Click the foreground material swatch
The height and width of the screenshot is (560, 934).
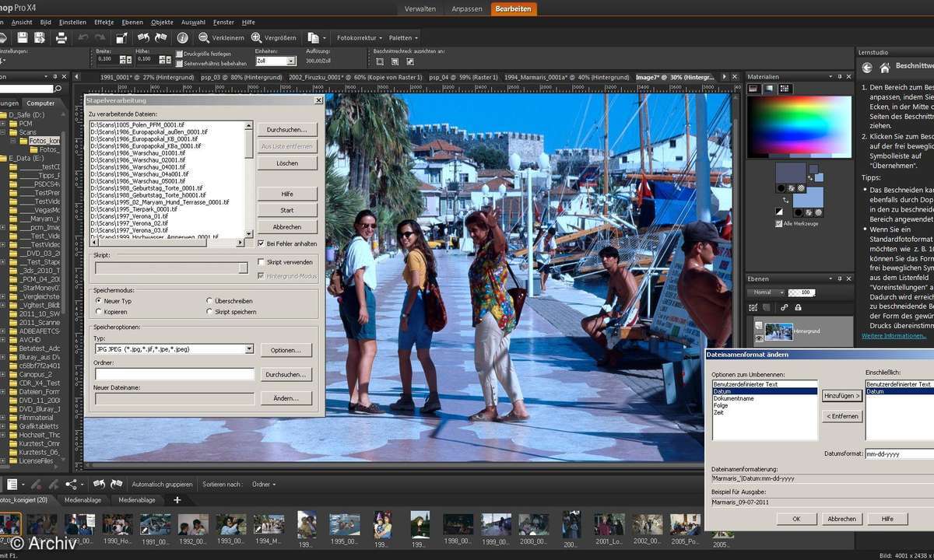coord(791,172)
